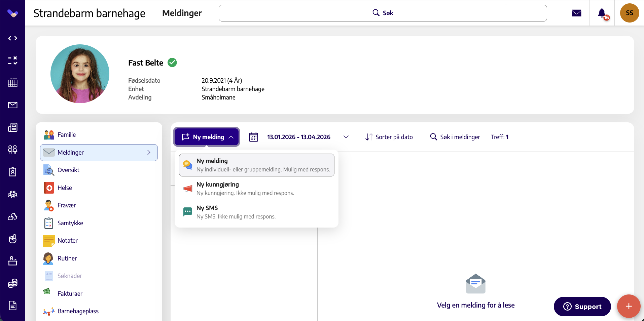Click the date range 13.01.2026 - 13.04.2026
This screenshot has width=644, height=321.
coord(299,137)
